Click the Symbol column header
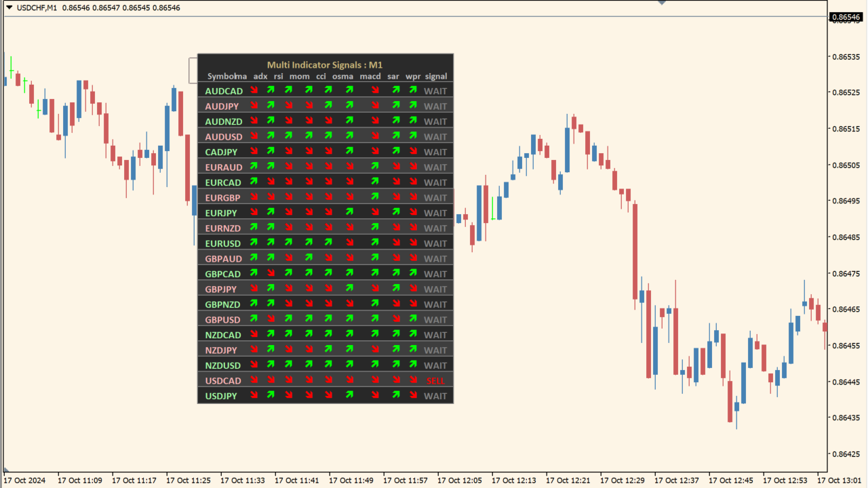 pyautogui.click(x=221, y=77)
